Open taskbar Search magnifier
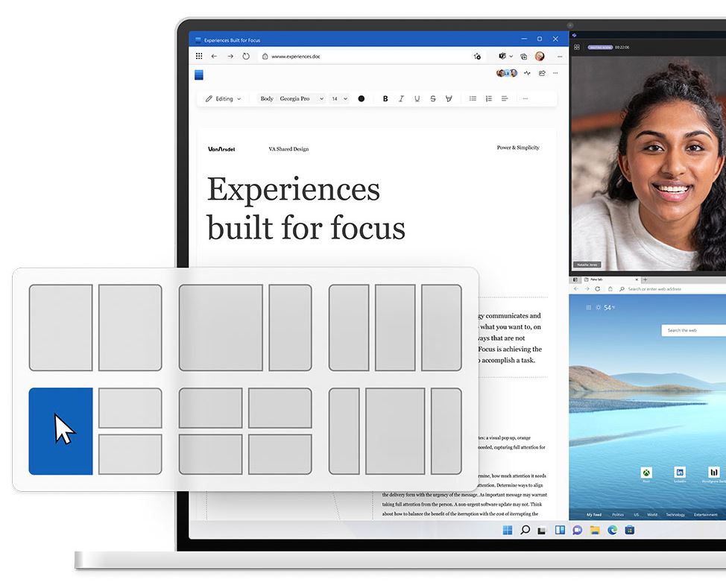This screenshot has width=726, height=588. [525, 530]
